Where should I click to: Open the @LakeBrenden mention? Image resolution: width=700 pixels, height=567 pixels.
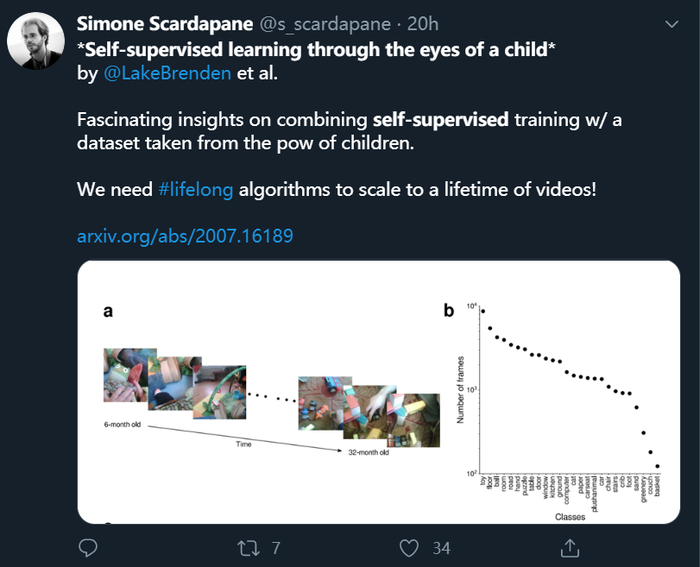[152, 74]
